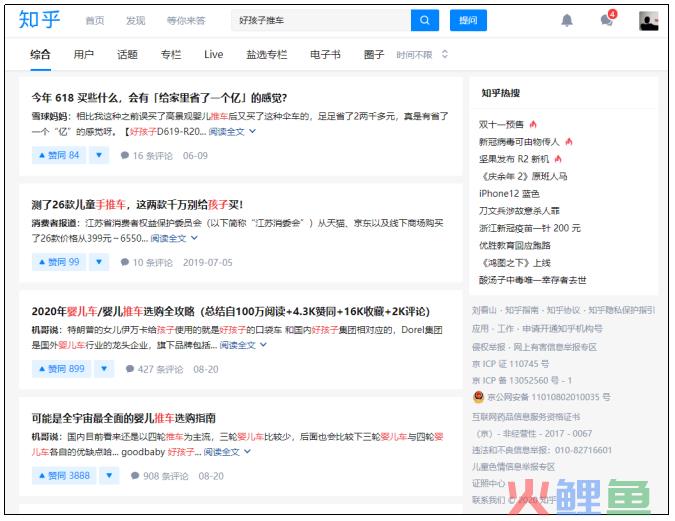Downvote the answer with 赞同 84
Screen dimensions: 675x521
pyautogui.click(x=99, y=155)
